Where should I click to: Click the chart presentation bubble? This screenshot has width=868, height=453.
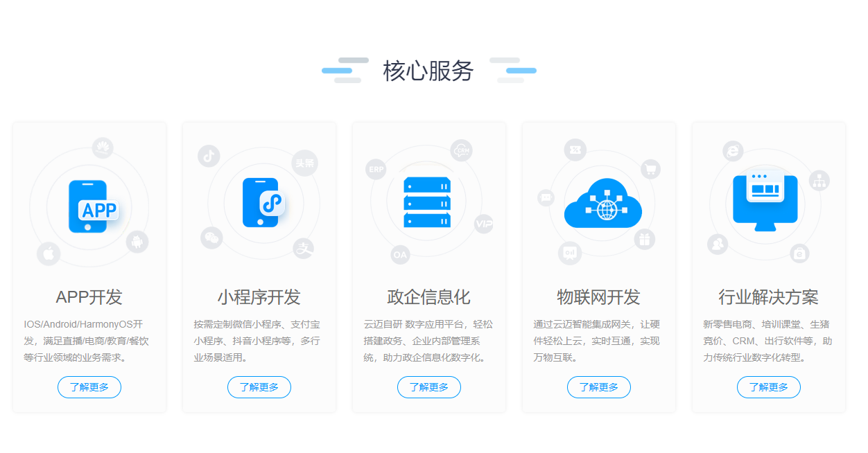pos(570,254)
